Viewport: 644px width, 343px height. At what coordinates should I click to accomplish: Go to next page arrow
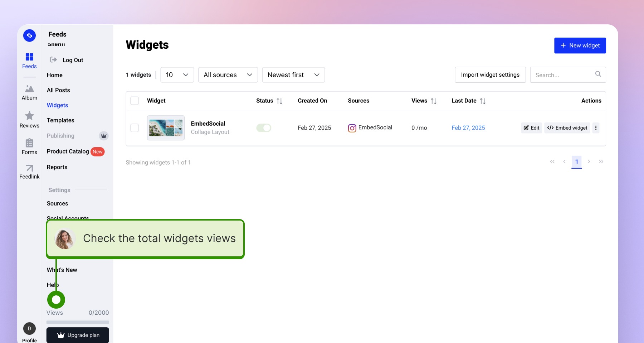click(589, 161)
